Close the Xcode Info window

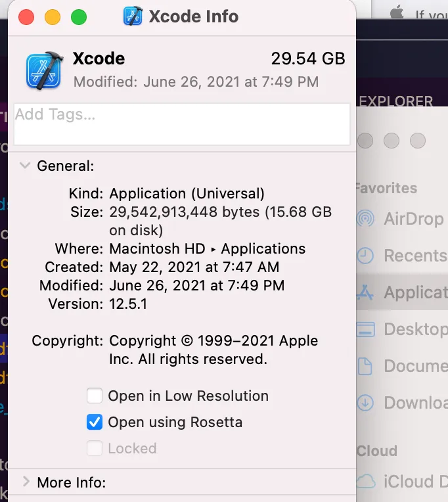tap(26, 16)
